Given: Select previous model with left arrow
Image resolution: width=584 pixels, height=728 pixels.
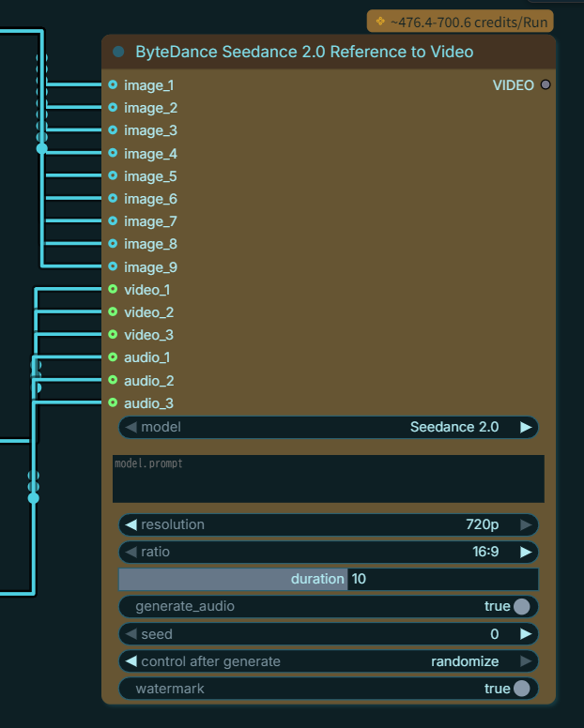Looking at the screenshot, I should click(131, 427).
